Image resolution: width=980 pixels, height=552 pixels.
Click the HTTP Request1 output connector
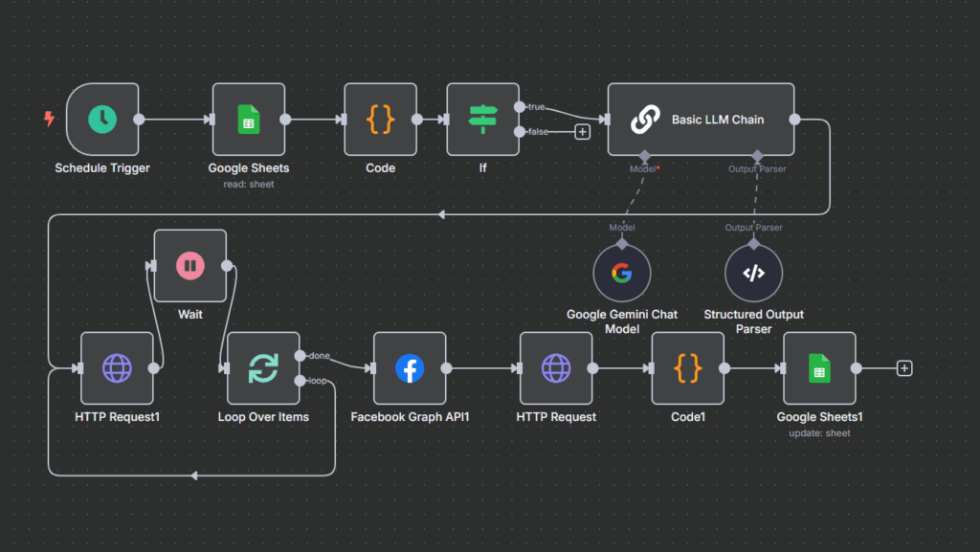pos(154,368)
